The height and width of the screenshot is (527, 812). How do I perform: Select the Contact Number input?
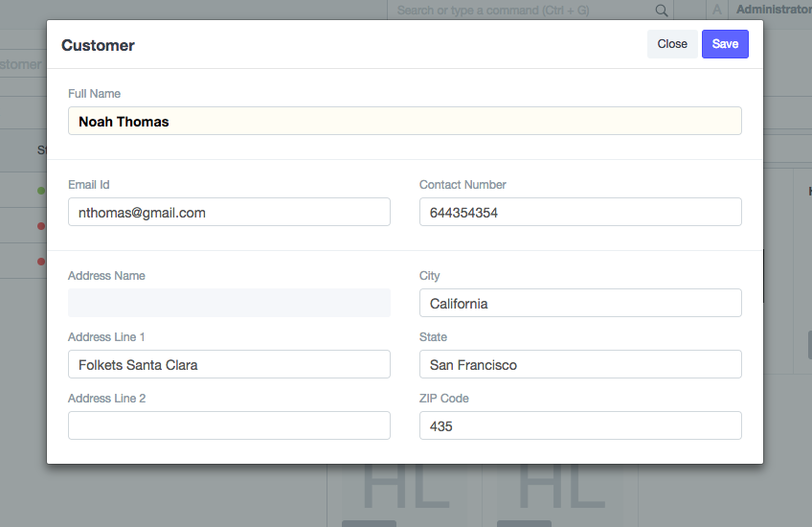point(580,212)
